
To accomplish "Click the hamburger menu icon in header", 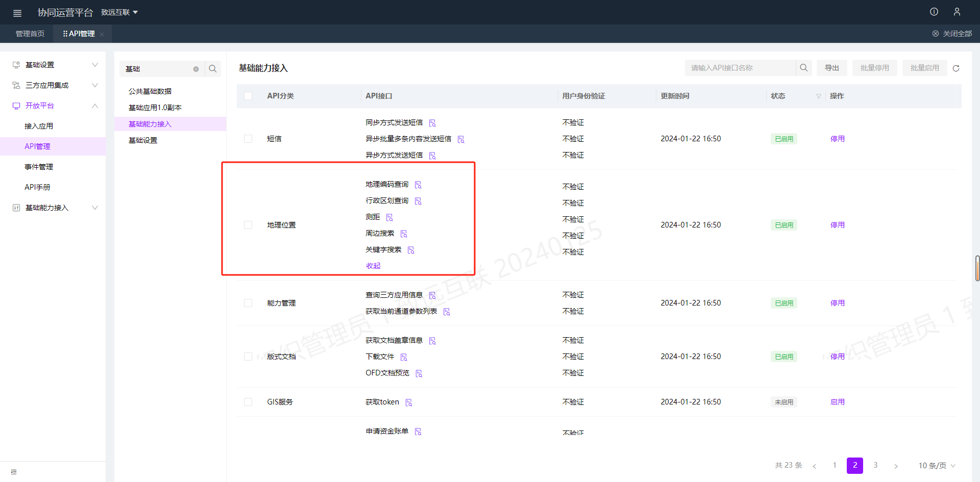I will 17,13.
